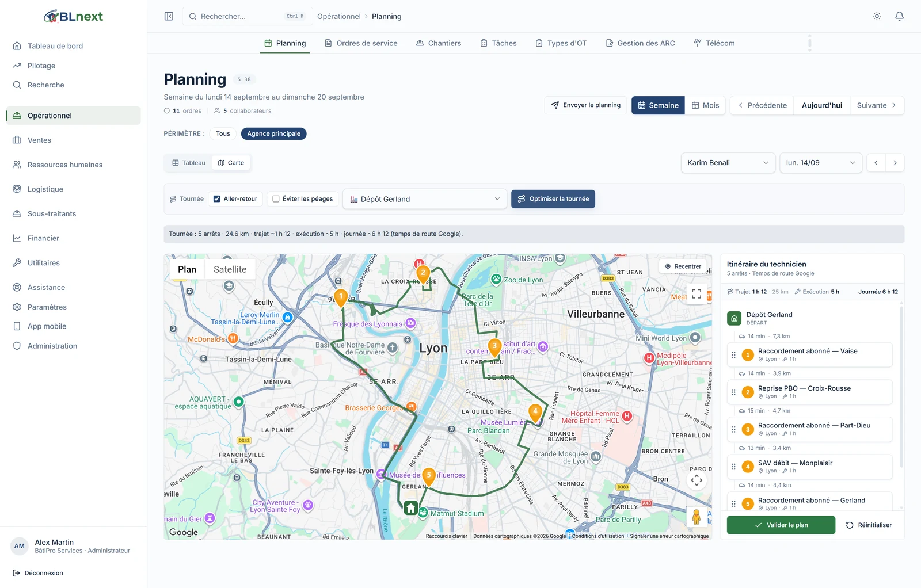Click the green depot home marker
The width and height of the screenshot is (921, 588).
click(410, 508)
